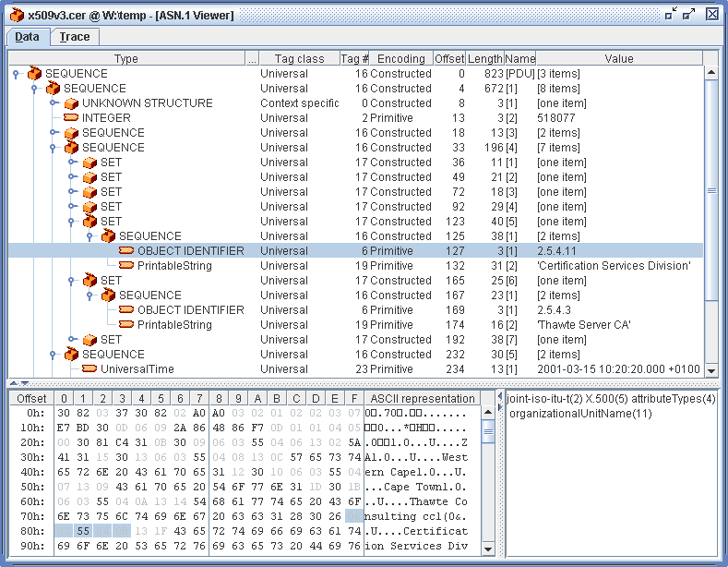The image size is (728, 567).
Task: Click the SEQUENCE icon at offset 232
Action: 71,354
